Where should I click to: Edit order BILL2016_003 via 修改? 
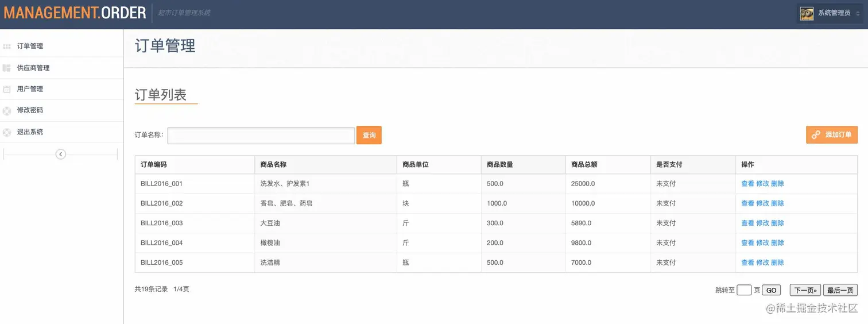pyautogui.click(x=762, y=223)
